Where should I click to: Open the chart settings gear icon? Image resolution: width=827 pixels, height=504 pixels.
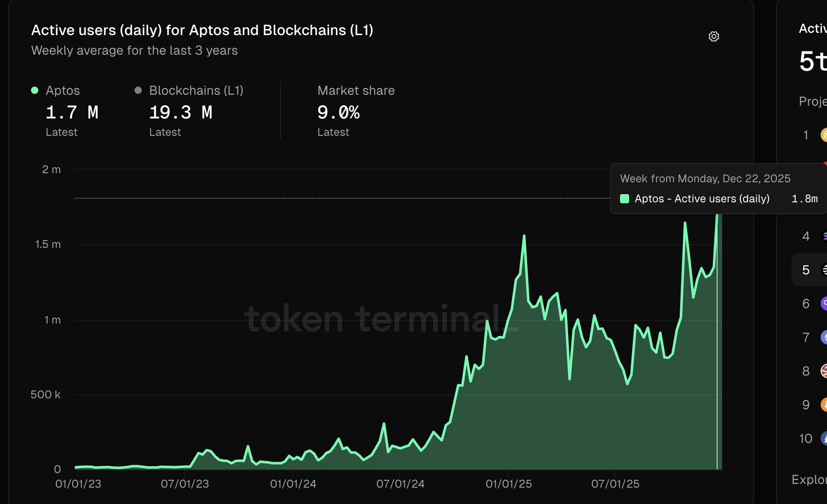(714, 36)
